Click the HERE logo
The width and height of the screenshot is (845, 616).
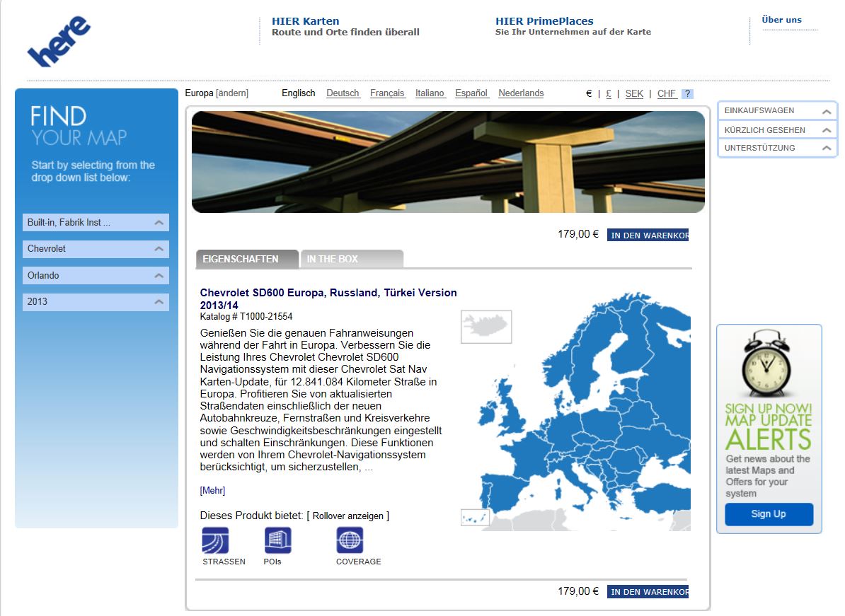(59, 42)
